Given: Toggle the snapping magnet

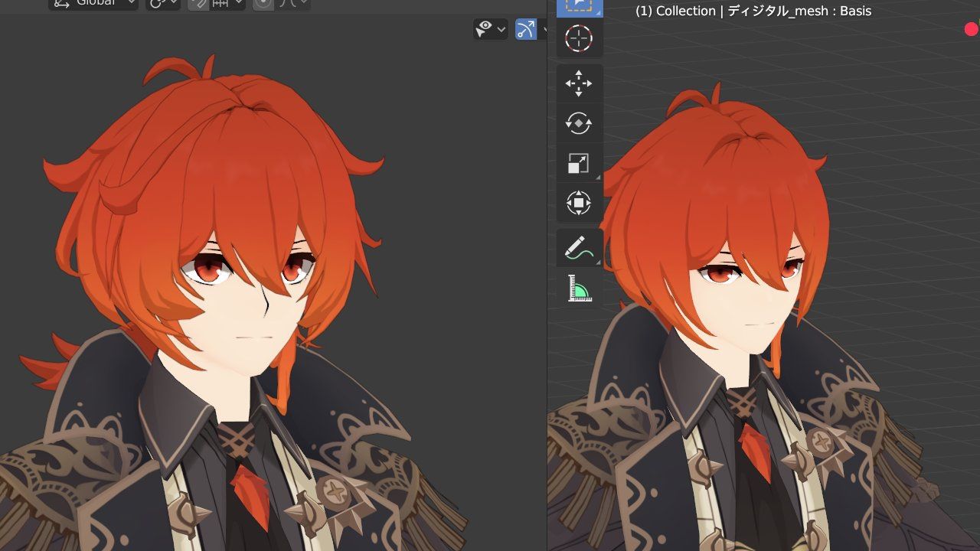Looking at the screenshot, I should pyautogui.click(x=199, y=3).
